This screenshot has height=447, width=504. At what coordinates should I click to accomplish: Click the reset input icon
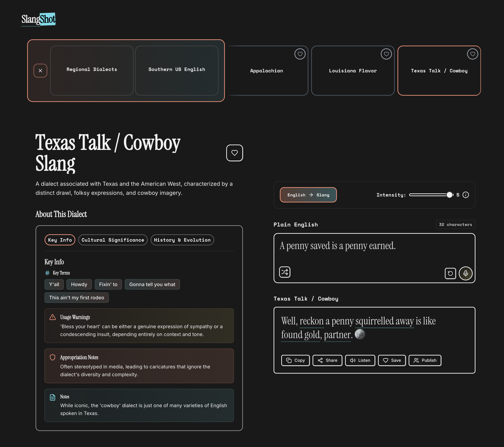[450, 273]
